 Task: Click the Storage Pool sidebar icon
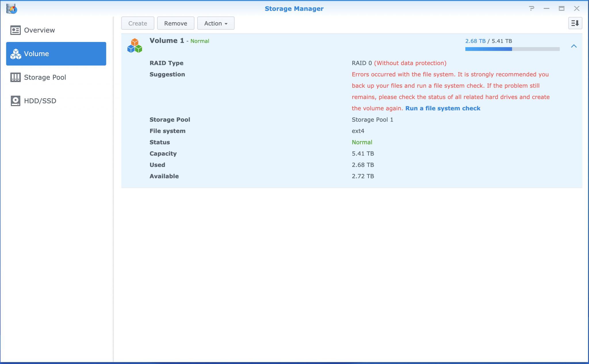(16, 77)
